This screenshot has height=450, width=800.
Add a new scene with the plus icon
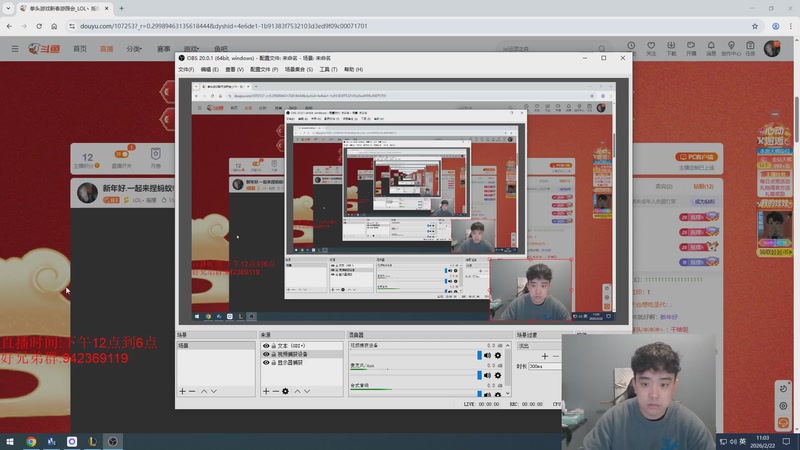coord(182,391)
